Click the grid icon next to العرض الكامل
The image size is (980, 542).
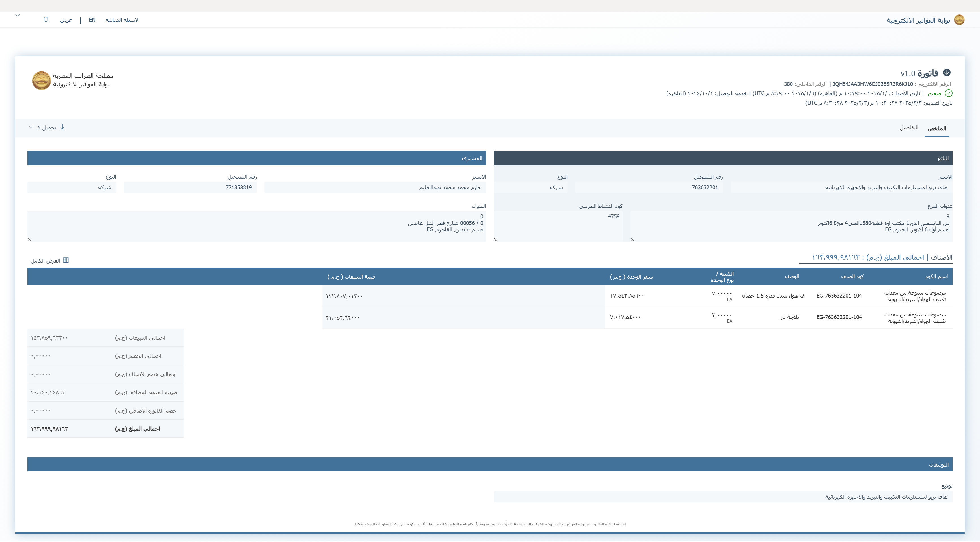[x=66, y=260]
